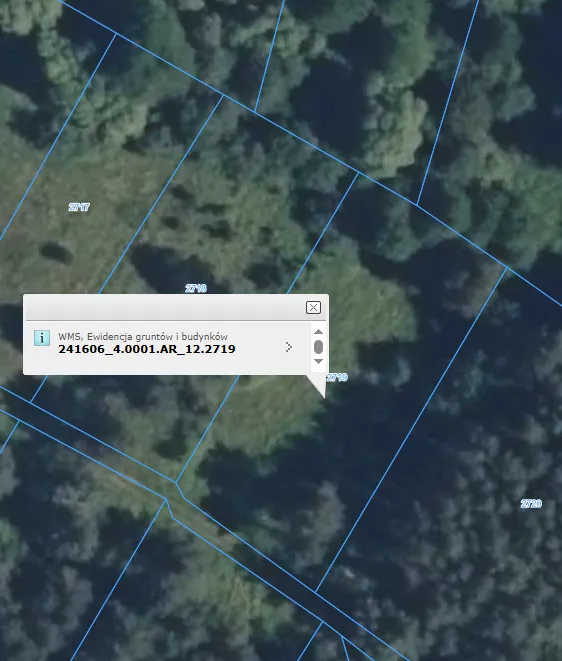Click parcel label 2720 on the map
The image size is (562, 661).
(531, 503)
